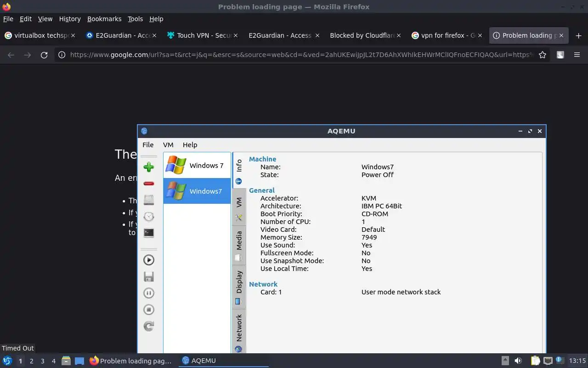Image resolution: width=588 pixels, height=368 pixels.
Task: Switch to workspace 2 in taskbar
Action: pyautogui.click(x=31, y=361)
